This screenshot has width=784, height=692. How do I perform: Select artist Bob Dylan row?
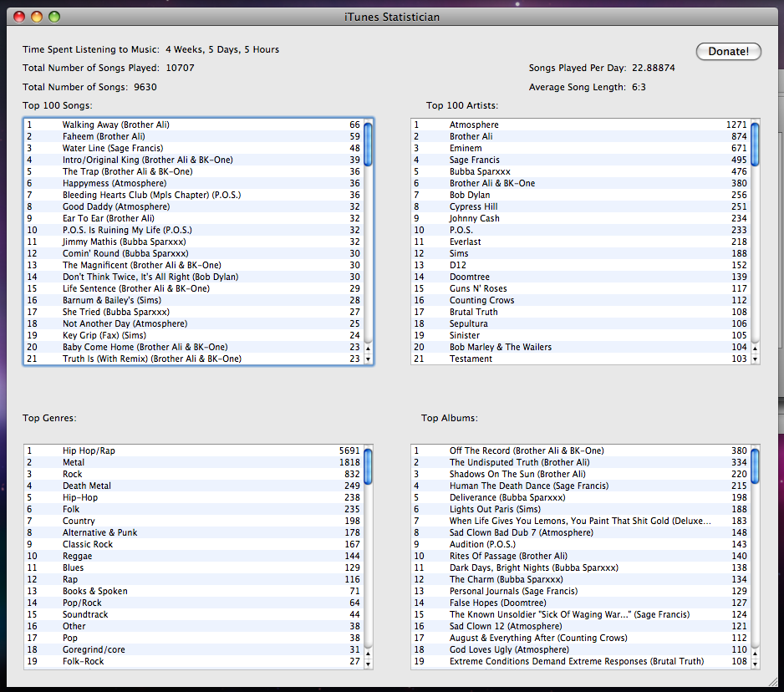[x=581, y=195]
